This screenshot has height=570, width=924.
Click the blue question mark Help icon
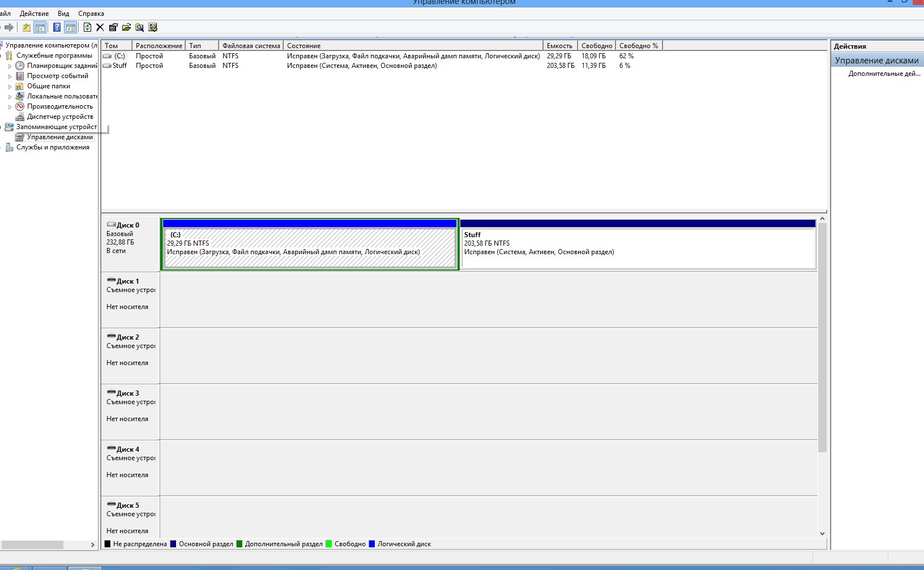[57, 27]
